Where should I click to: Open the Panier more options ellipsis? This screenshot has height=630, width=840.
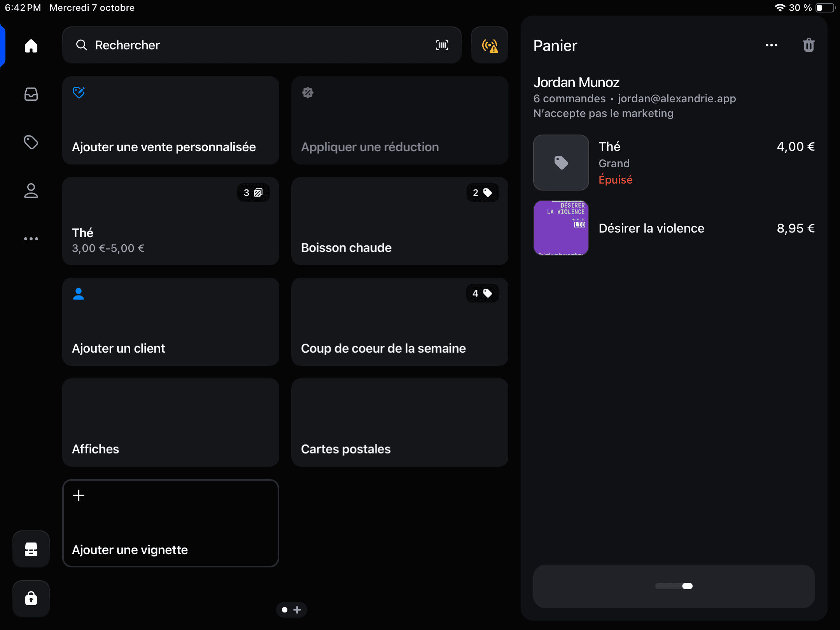click(x=772, y=45)
